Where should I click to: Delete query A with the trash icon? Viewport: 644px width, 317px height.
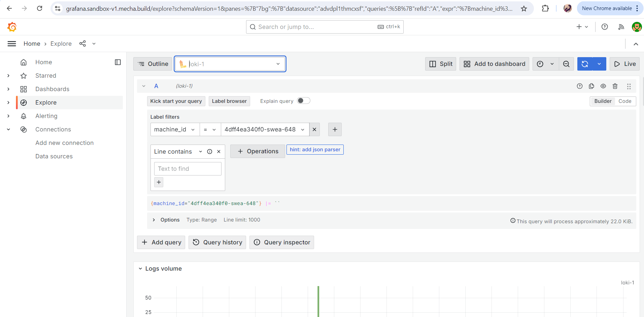click(x=615, y=86)
